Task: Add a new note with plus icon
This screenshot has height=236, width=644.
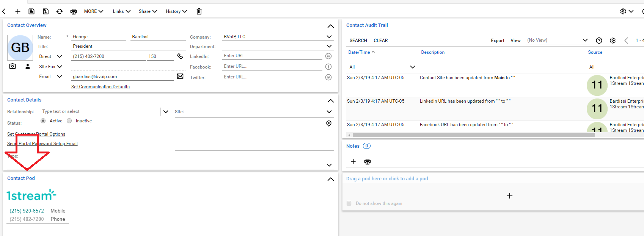Action: (x=353, y=161)
